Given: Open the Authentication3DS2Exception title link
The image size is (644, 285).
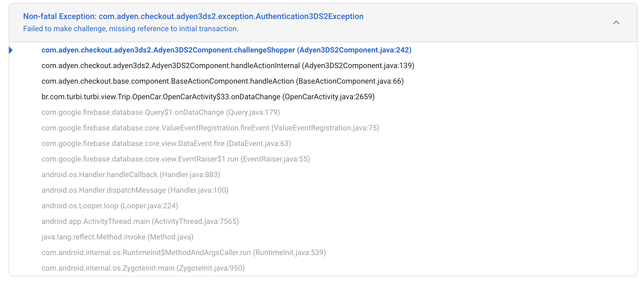Looking at the screenshot, I should [x=193, y=16].
